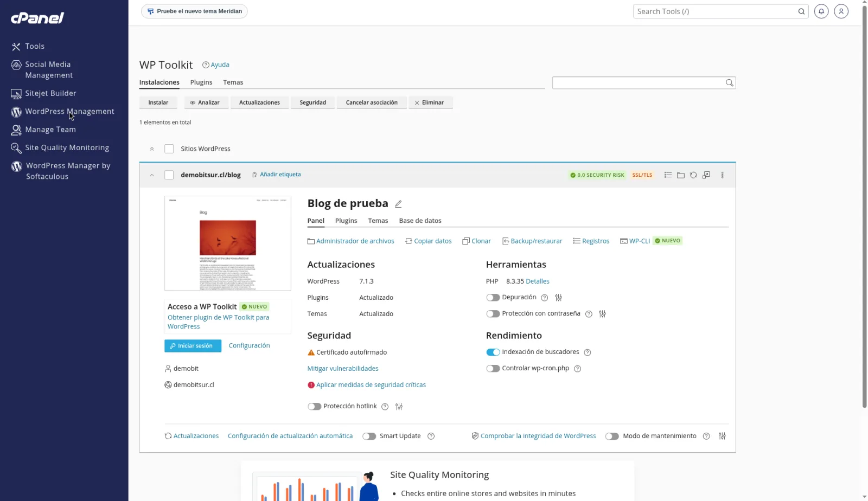Click the blog site preview thumbnail
Viewport: 868px width, 501px height.
click(x=228, y=243)
